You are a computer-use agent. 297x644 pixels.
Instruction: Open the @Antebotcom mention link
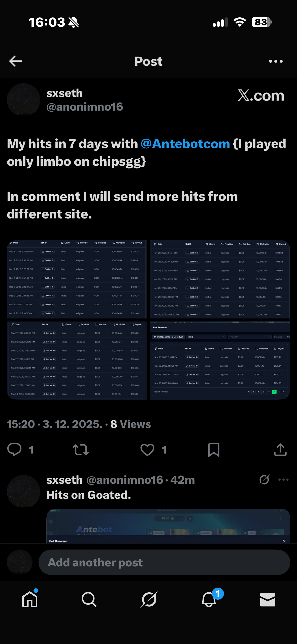pyautogui.click(x=185, y=144)
